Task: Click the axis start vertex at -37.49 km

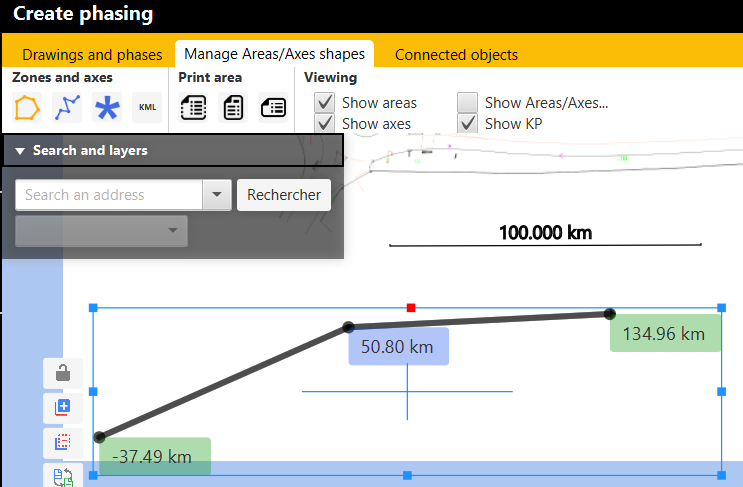Action: [99, 437]
